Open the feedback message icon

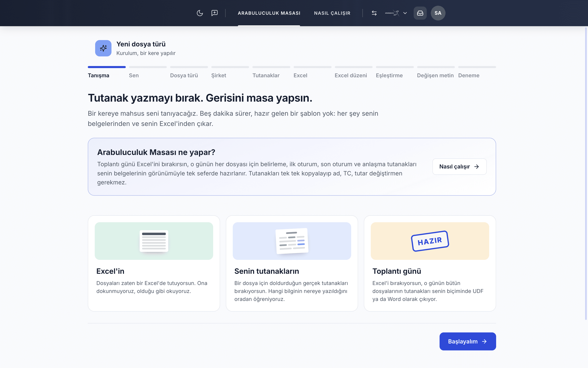(214, 13)
